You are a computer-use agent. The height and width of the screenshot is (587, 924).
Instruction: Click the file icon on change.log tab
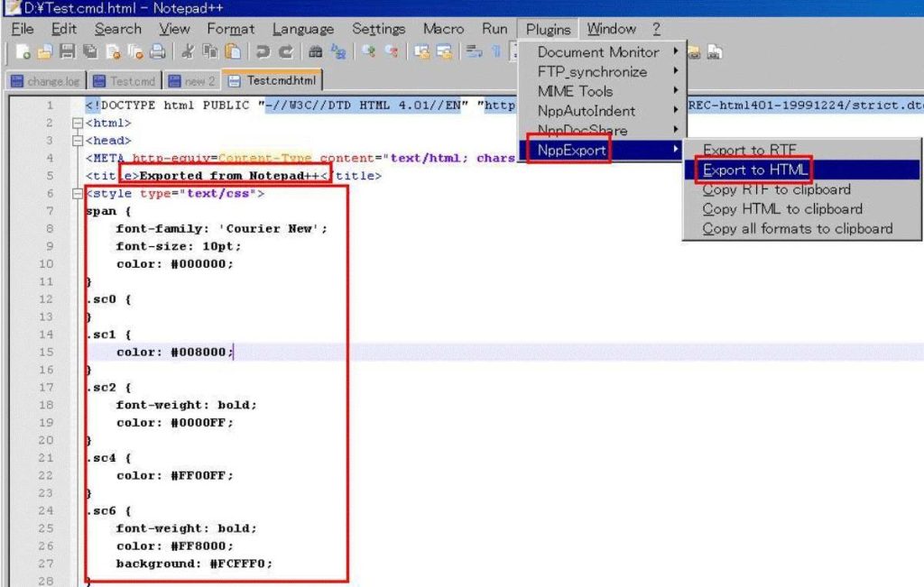(17, 81)
